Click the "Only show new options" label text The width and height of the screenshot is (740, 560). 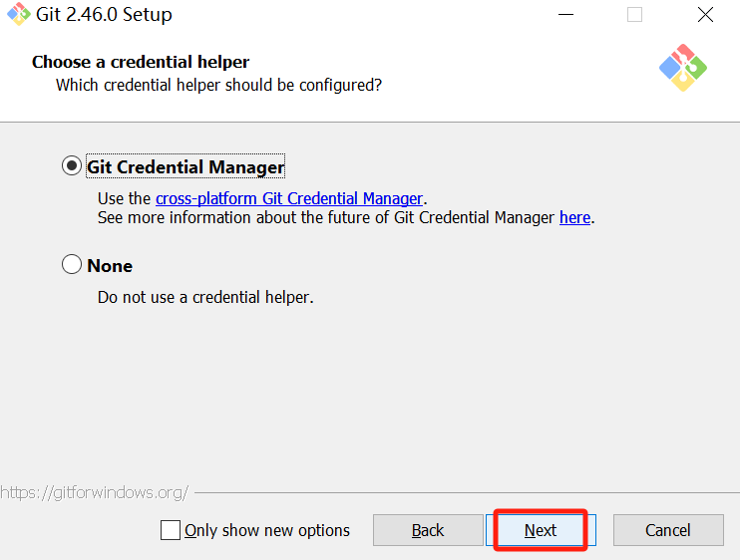tap(267, 530)
